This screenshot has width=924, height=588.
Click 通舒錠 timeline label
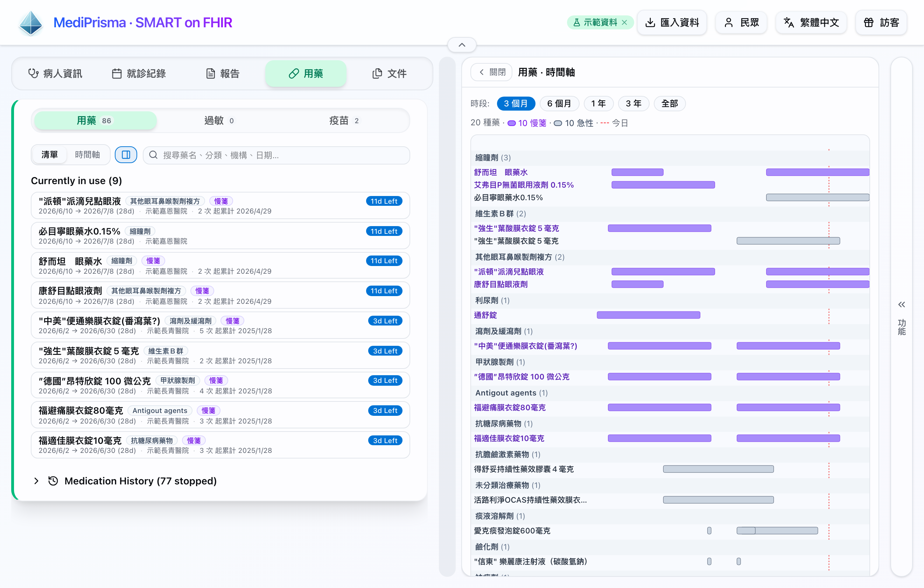[485, 315]
